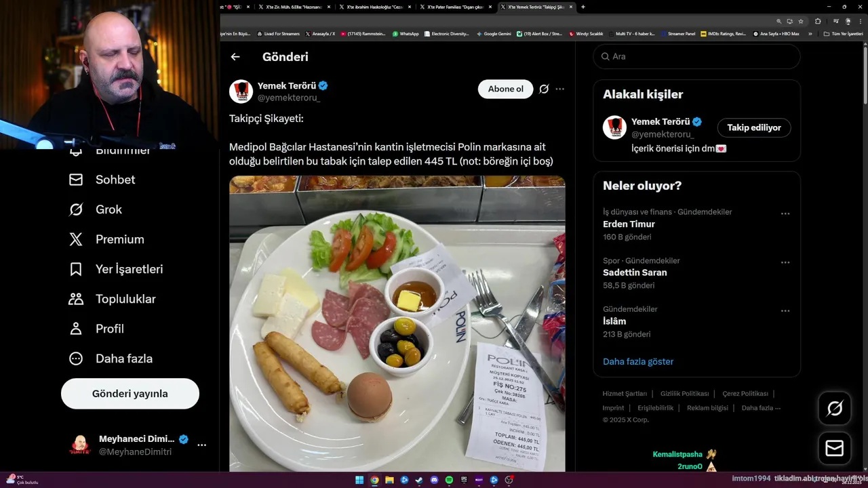Expand the Daha fazla sidebar menu
The width and height of the screenshot is (868, 488).
[x=111, y=359]
